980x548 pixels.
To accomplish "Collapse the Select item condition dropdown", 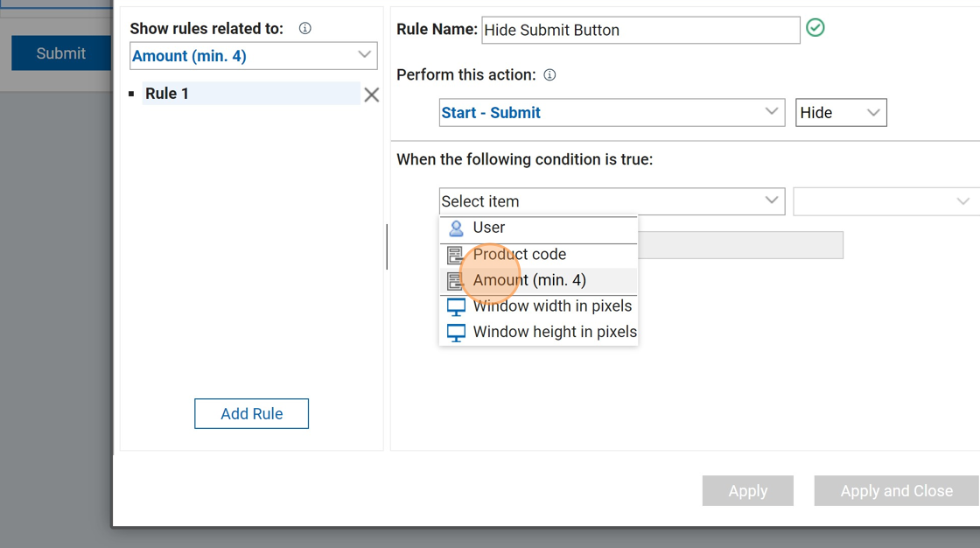I will tap(611, 201).
